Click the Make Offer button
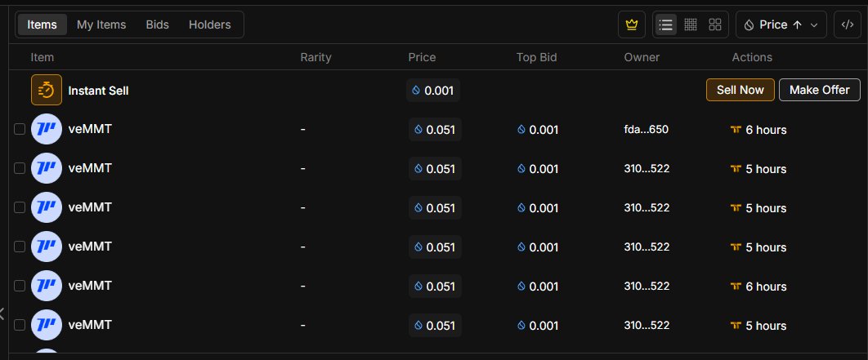Image resolution: width=868 pixels, height=360 pixels. click(x=819, y=90)
